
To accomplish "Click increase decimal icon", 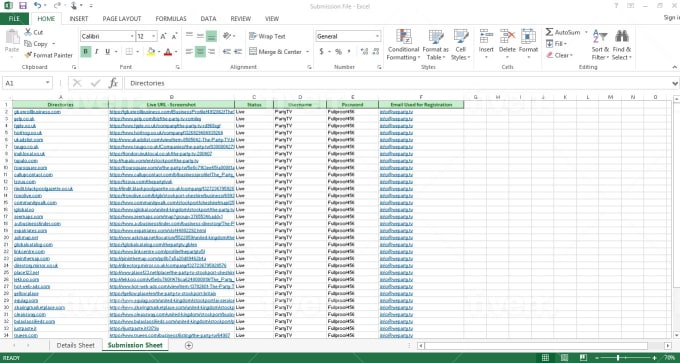I will (x=364, y=52).
